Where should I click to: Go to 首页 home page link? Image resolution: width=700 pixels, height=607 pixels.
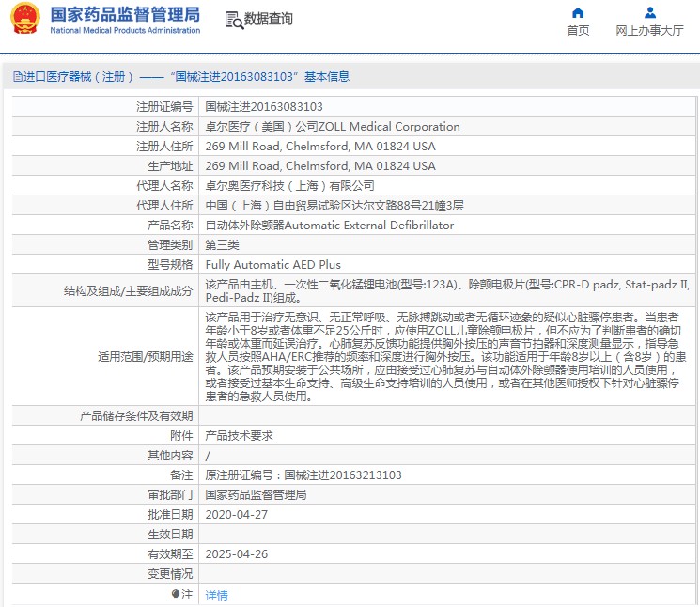pos(578,30)
